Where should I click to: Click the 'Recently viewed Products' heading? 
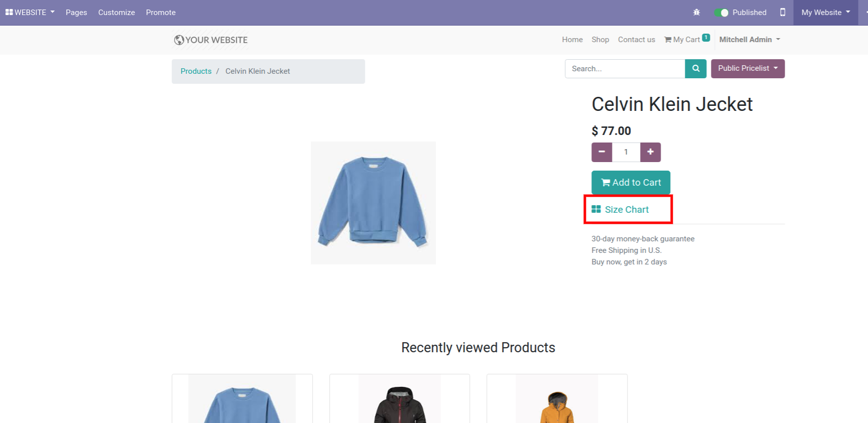coord(478,348)
